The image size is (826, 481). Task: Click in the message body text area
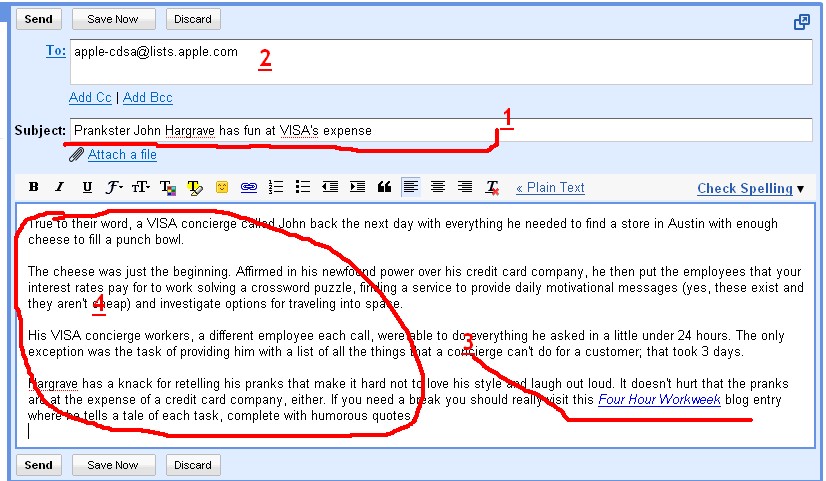point(415,326)
